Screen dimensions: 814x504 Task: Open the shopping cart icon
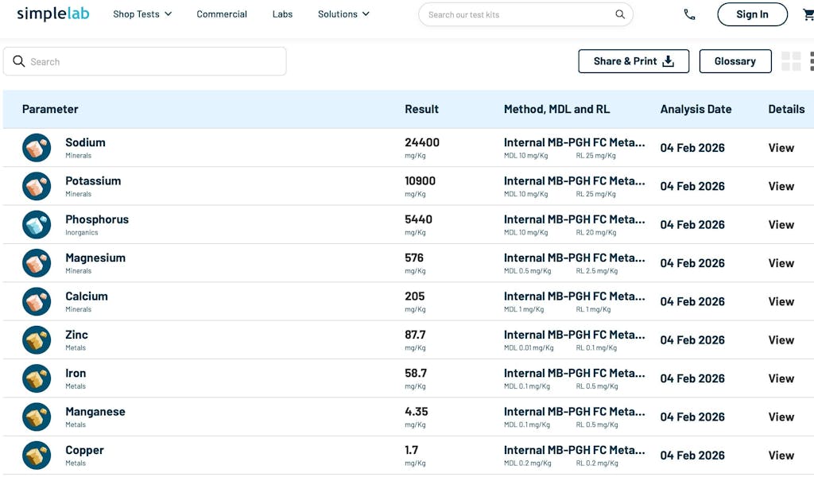pos(808,14)
